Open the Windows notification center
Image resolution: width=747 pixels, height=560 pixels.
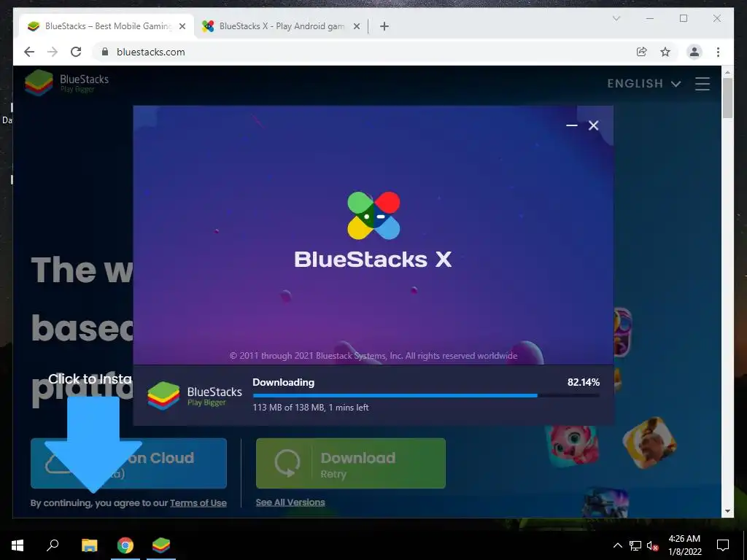click(723, 545)
